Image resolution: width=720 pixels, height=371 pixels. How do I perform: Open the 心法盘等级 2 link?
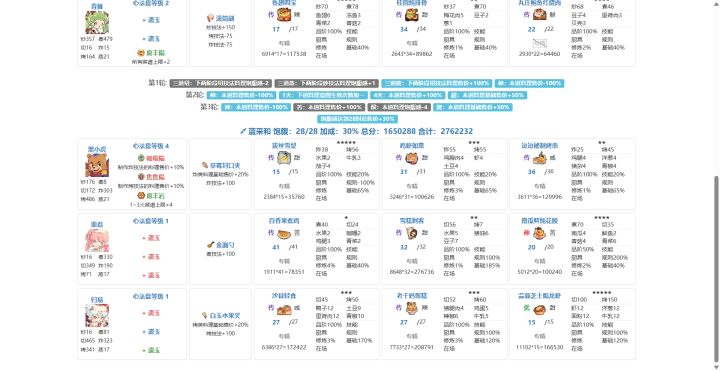(151, 3)
